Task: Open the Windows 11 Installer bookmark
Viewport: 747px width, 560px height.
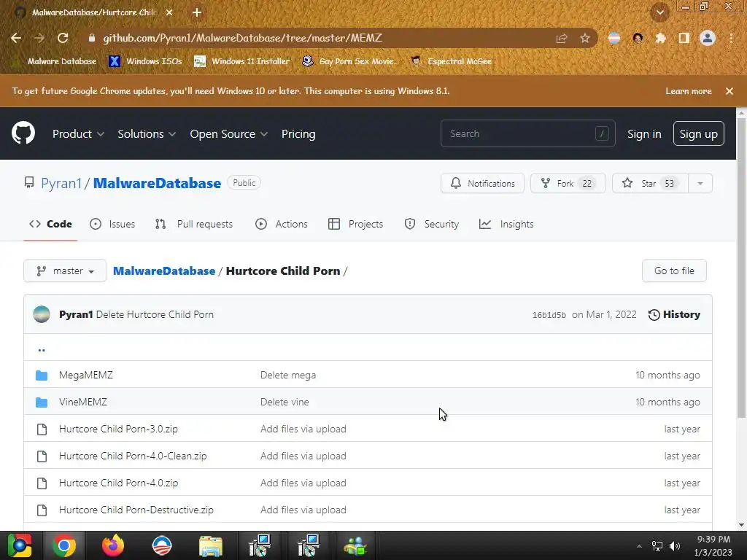Action: pyautogui.click(x=242, y=61)
